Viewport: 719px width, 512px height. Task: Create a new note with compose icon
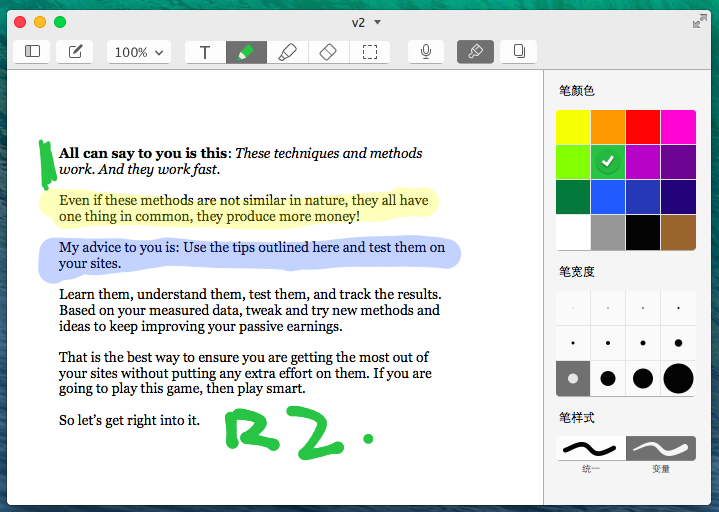[x=75, y=52]
